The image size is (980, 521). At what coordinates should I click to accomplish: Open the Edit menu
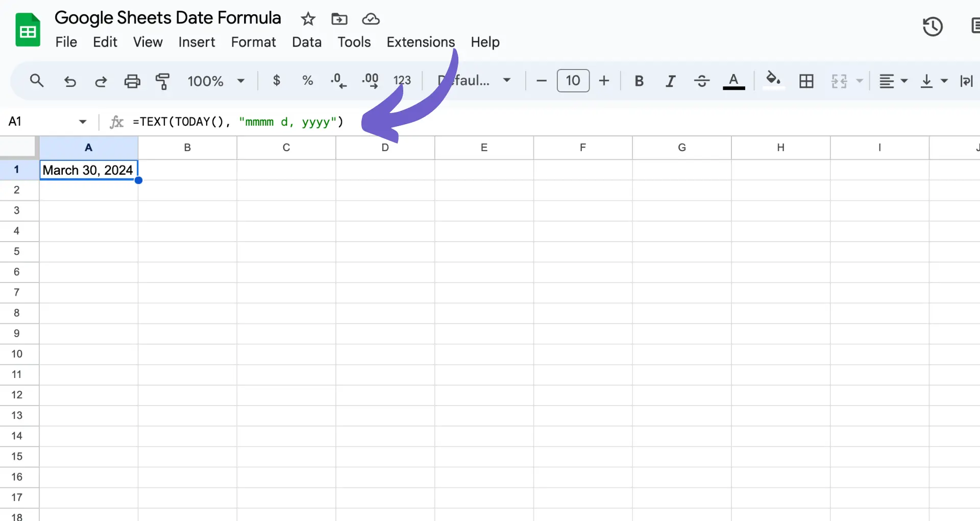pos(105,42)
